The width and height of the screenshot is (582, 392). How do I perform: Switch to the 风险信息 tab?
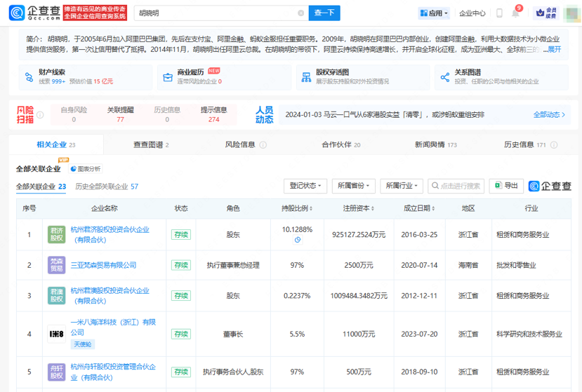tap(239, 145)
